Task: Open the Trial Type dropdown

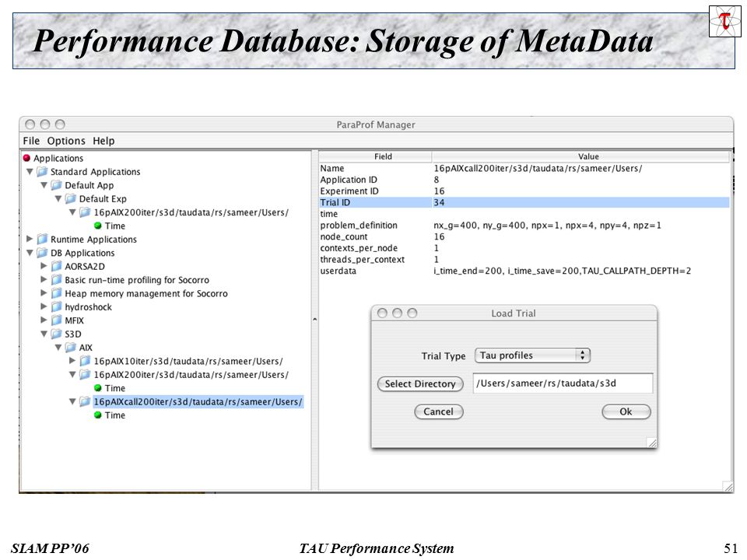Action: tap(532, 355)
